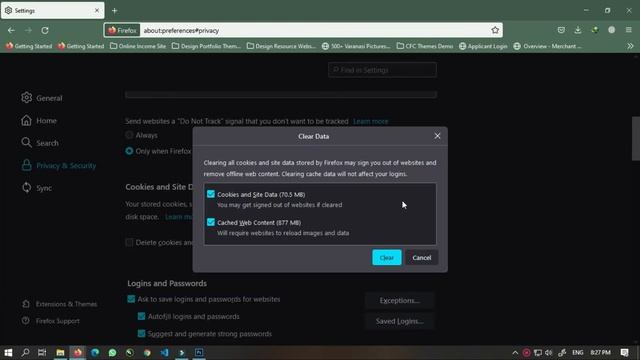Show more bookmarks with the double chevron
The image size is (640, 360).
630,46
